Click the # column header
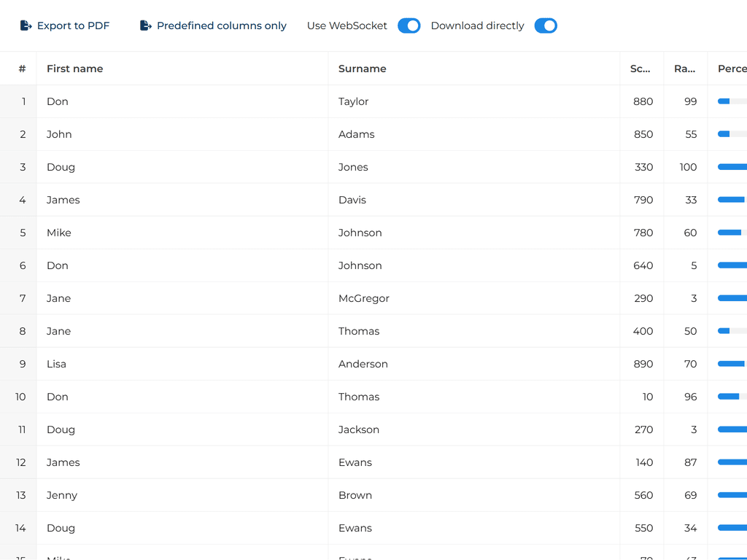Image resolution: width=747 pixels, height=560 pixels. tap(22, 68)
